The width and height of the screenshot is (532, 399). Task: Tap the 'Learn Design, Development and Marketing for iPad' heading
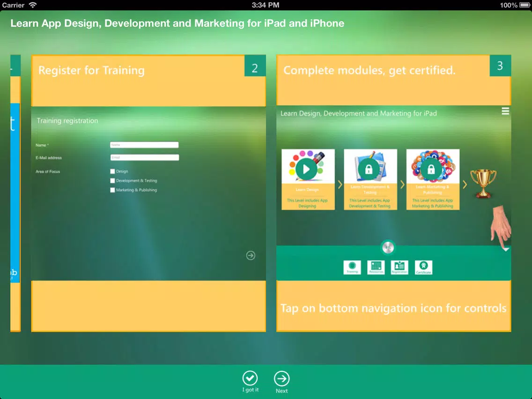358,113
